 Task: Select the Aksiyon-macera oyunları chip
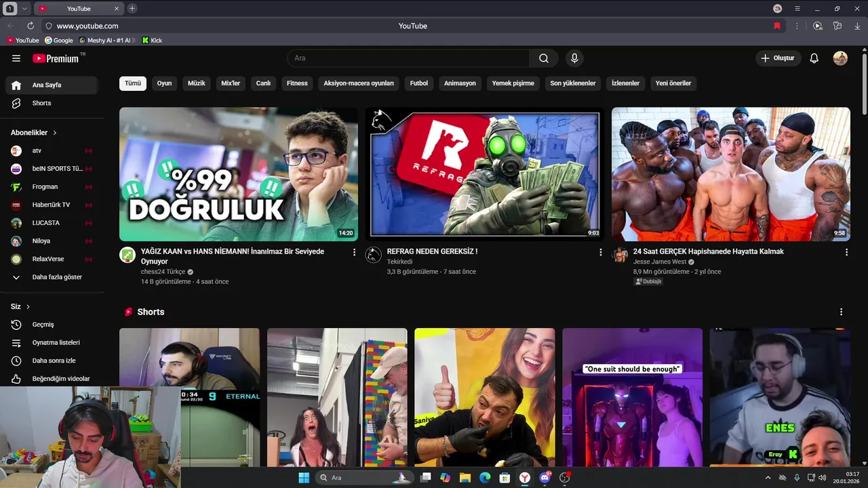tap(359, 83)
